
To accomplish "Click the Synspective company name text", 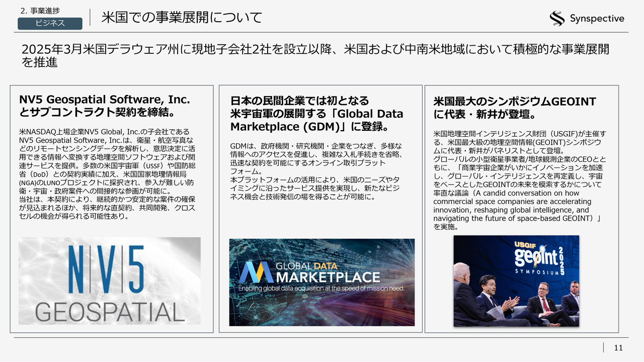I will [597, 19].
